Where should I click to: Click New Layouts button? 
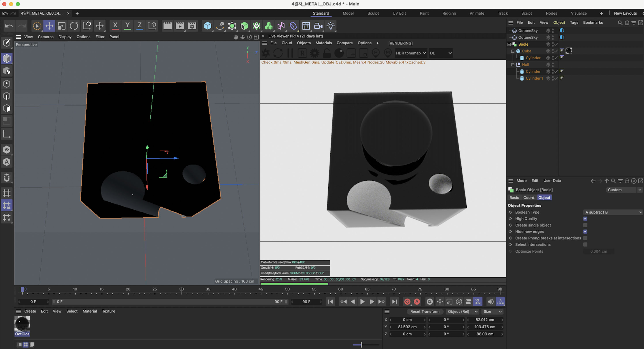(625, 13)
